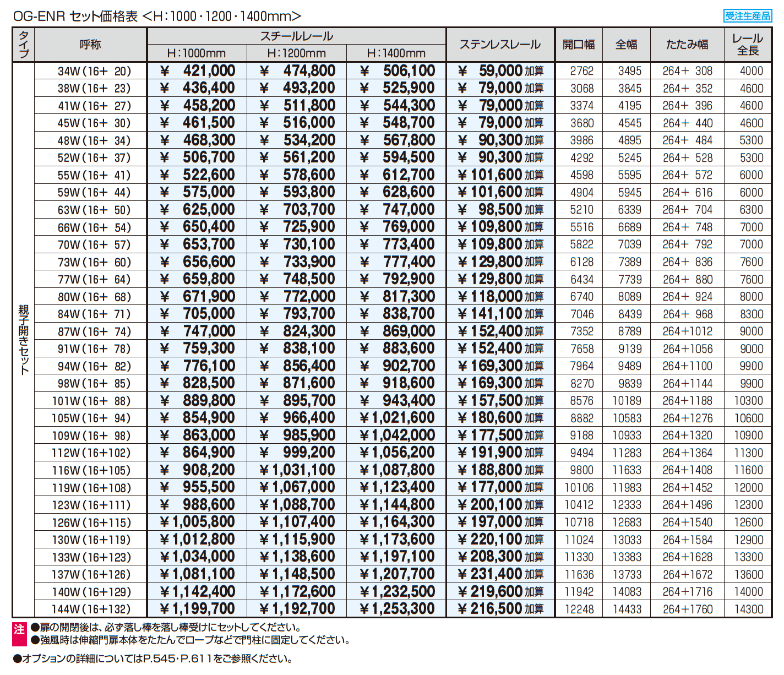This screenshot has height=675, width=784.
Task: Click the ¥421,000 price cell
Action: pyautogui.click(x=197, y=71)
